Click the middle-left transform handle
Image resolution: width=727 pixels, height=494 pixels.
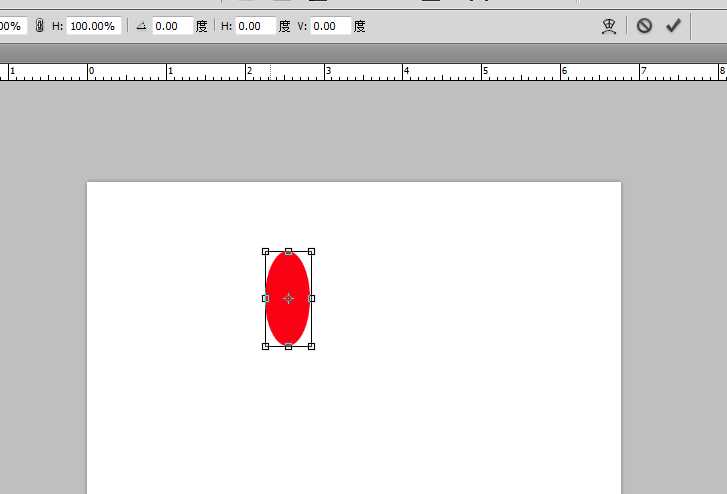point(265,298)
